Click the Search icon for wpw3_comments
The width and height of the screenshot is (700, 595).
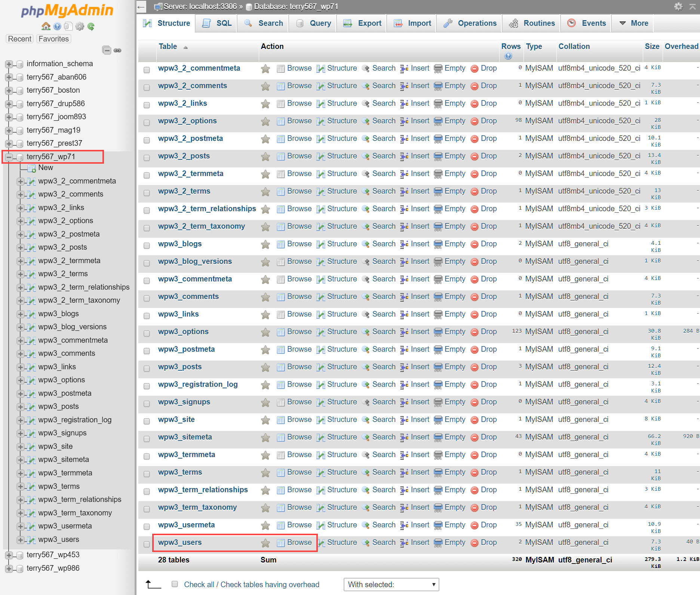coord(366,297)
